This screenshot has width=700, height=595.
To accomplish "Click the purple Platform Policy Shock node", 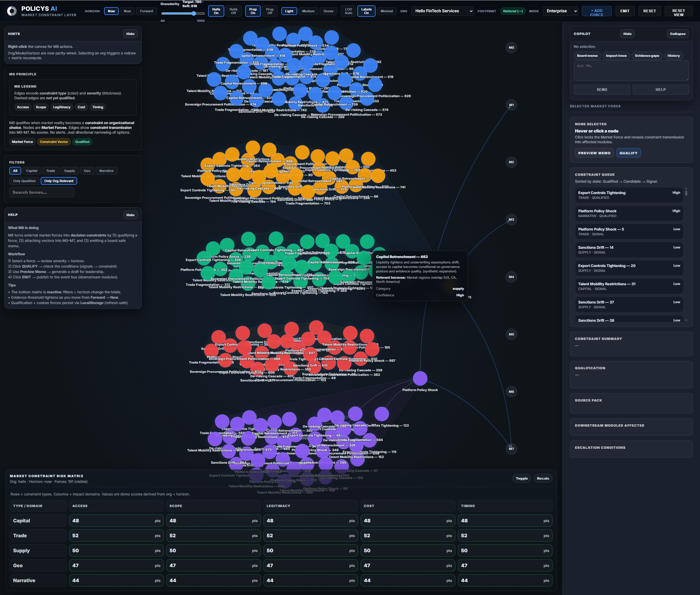I will click(420, 378).
